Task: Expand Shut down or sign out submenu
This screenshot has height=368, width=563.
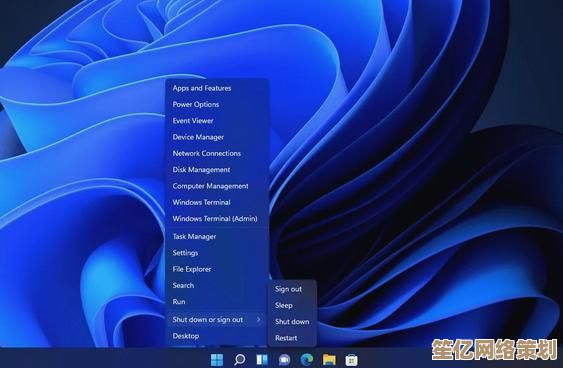Action: pyautogui.click(x=217, y=320)
